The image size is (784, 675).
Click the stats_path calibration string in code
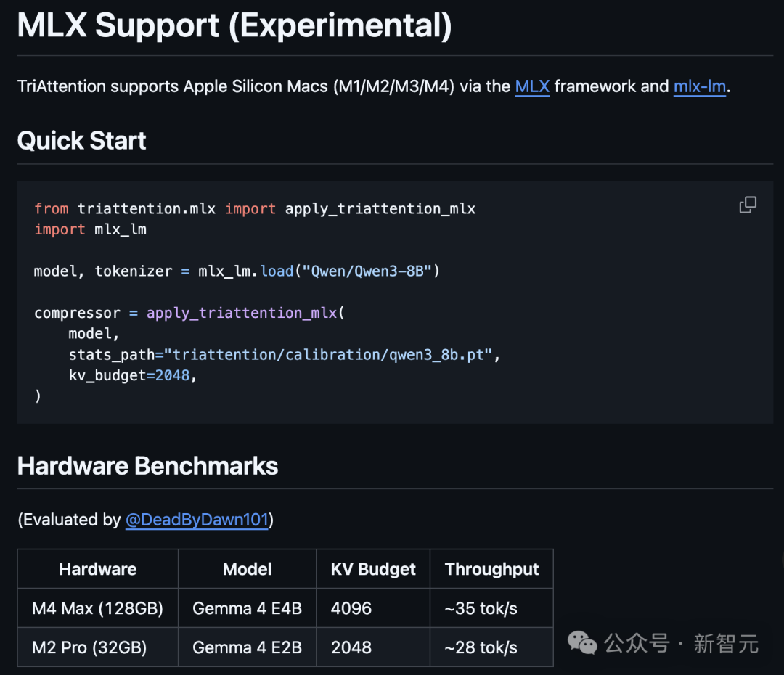329,354
